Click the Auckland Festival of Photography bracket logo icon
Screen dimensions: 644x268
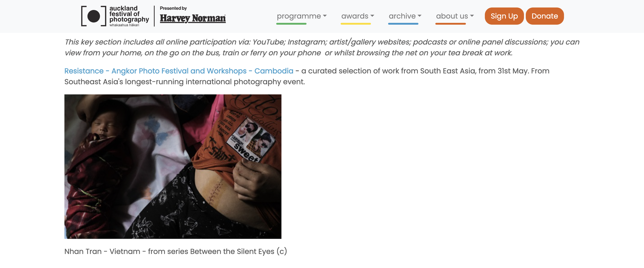pos(94,16)
